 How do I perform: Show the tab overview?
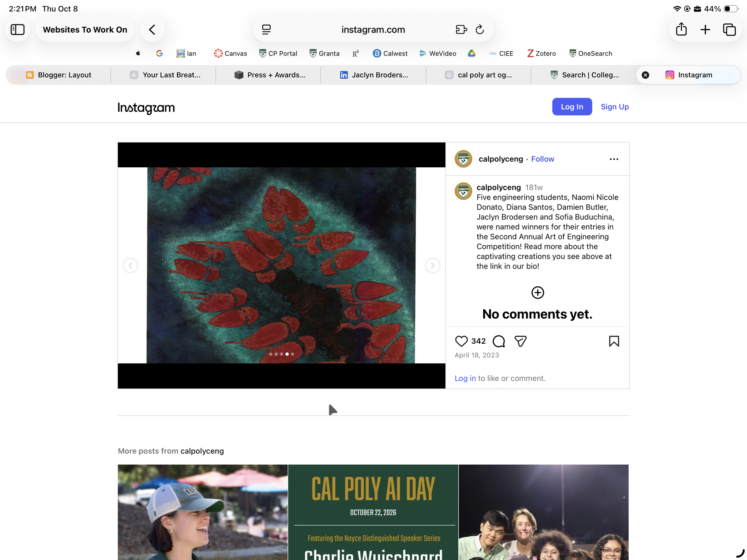729,30
